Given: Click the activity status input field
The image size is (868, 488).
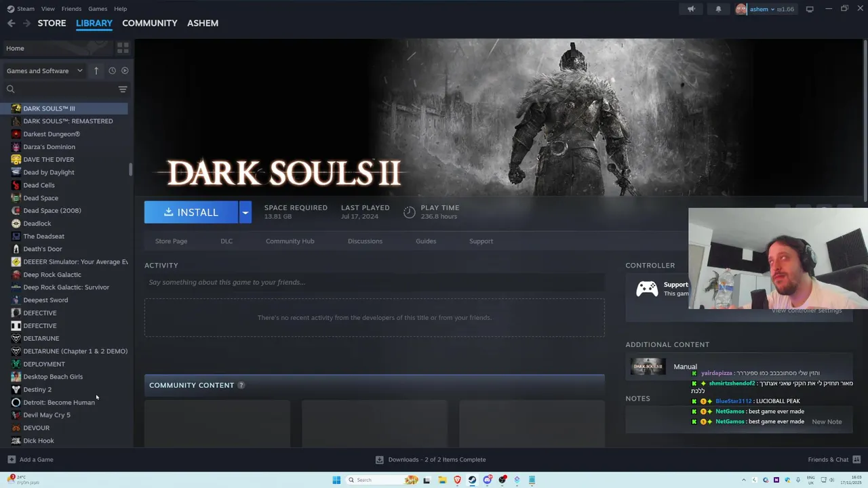Looking at the screenshot, I should (374, 282).
